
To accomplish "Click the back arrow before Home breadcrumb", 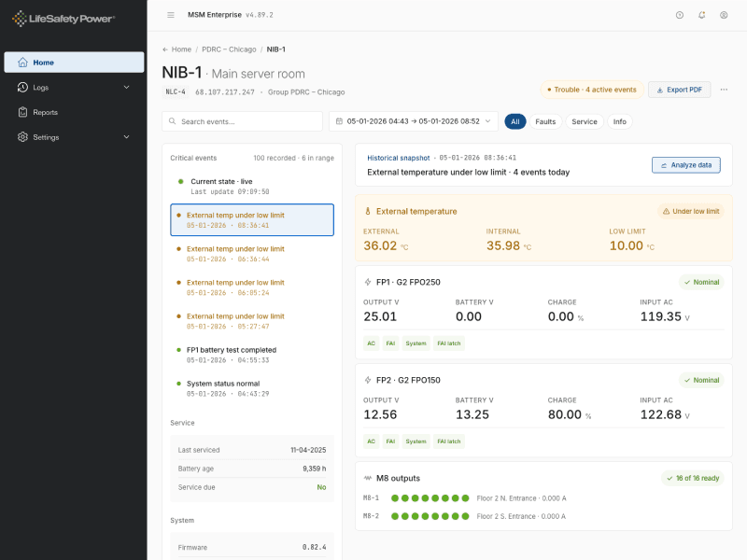I will (x=165, y=49).
